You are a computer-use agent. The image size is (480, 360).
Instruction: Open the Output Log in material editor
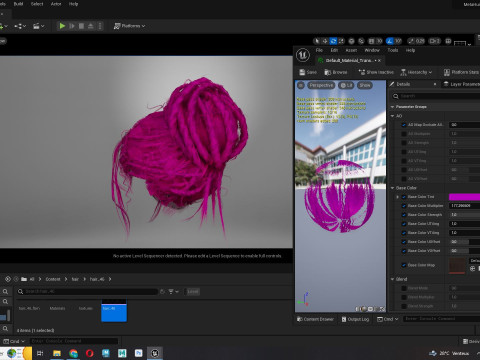pyautogui.click(x=355, y=319)
